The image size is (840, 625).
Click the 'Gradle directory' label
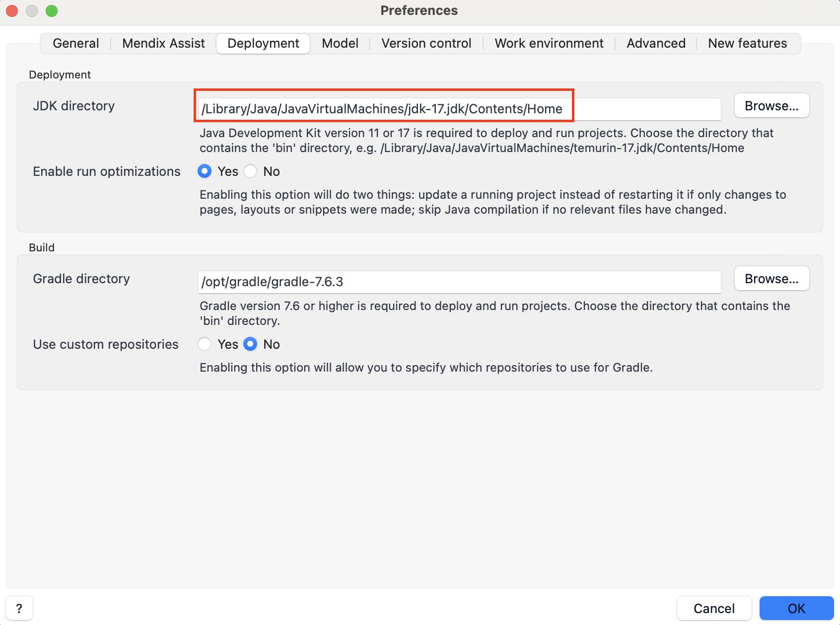(81, 279)
